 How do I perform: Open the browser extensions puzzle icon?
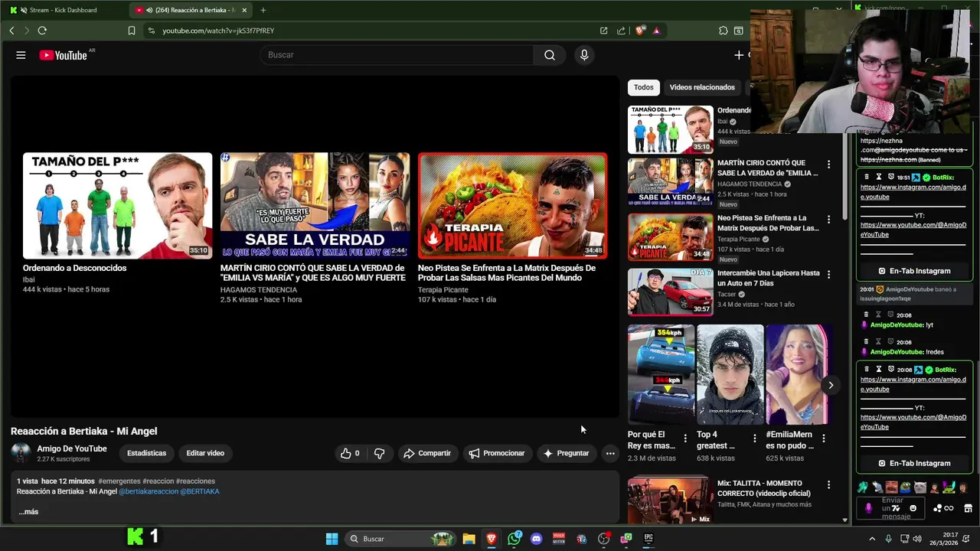(x=723, y=31)
